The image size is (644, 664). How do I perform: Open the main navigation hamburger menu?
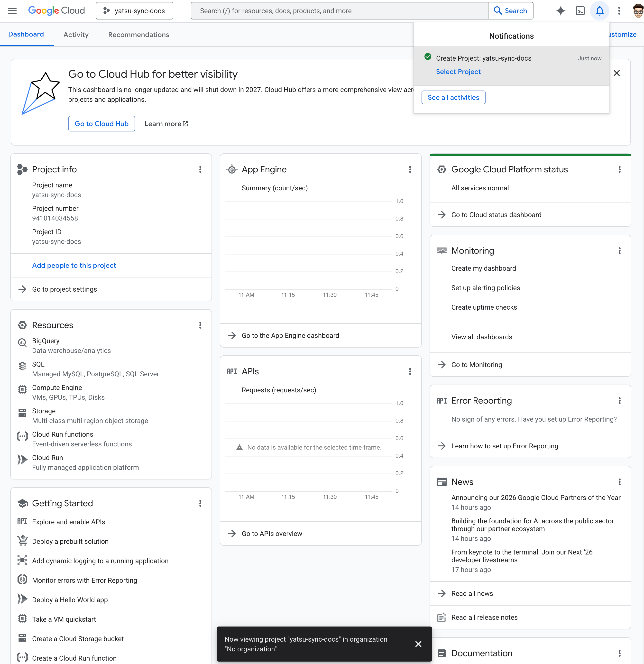point(12,11)
